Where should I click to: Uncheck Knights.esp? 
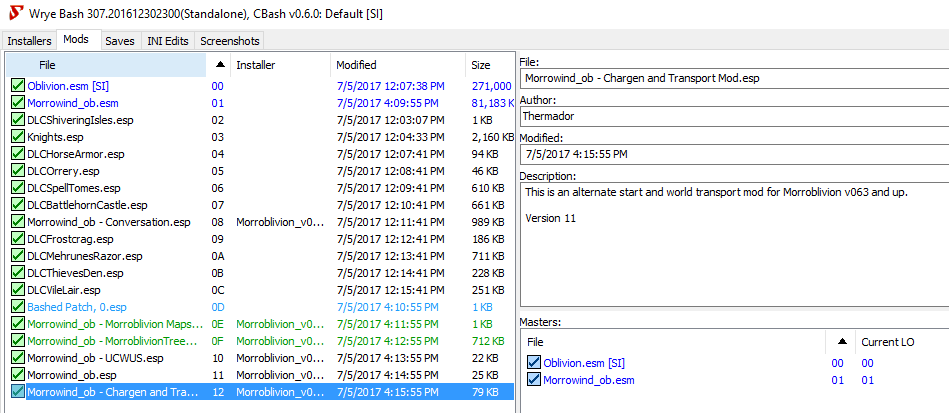click(18, 137)
